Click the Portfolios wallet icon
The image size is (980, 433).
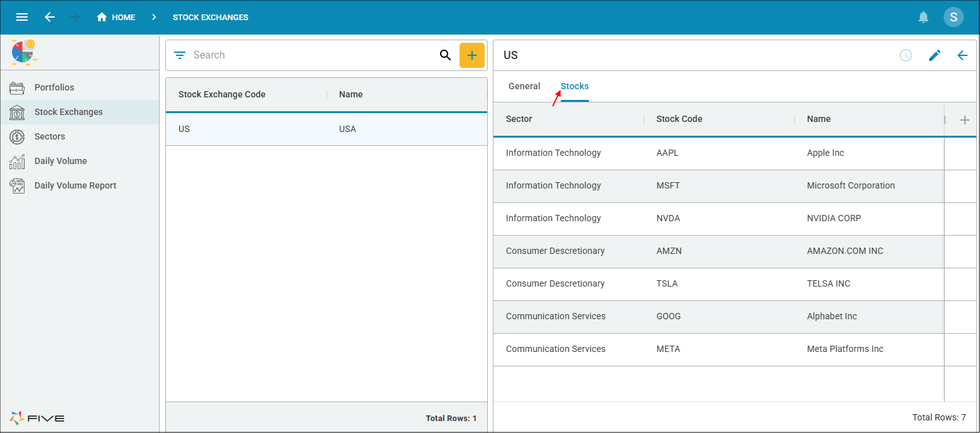pos(17,87)
